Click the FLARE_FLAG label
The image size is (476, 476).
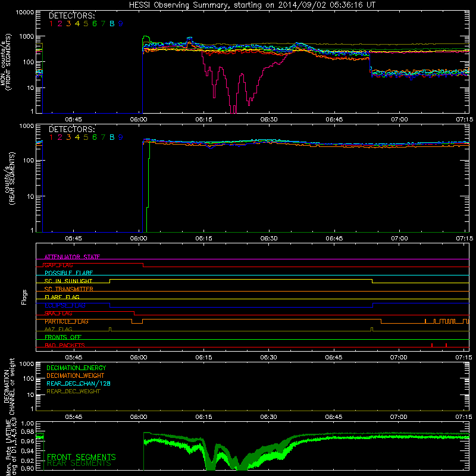pyautogui.click(x=62, y=297)
